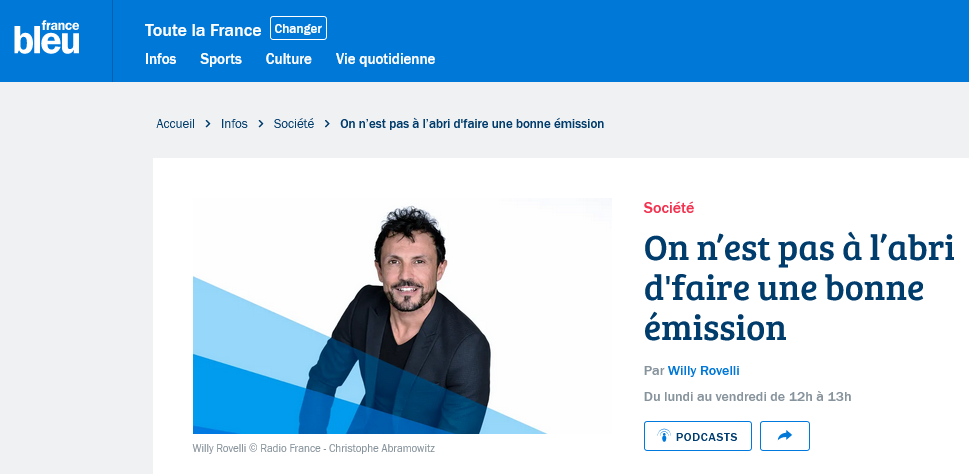Click the Toute la France heading
Screen dimensions: 969x474
[203, 30]
